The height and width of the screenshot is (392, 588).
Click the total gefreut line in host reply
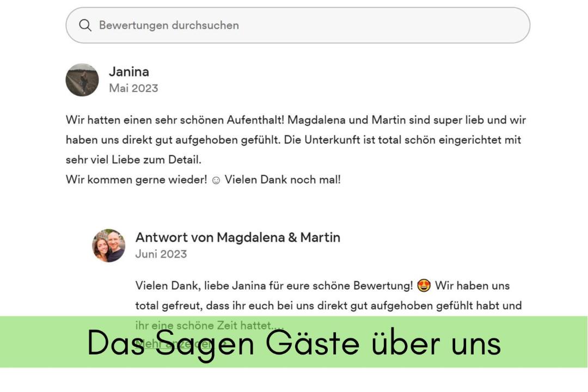tap(328, 306)
